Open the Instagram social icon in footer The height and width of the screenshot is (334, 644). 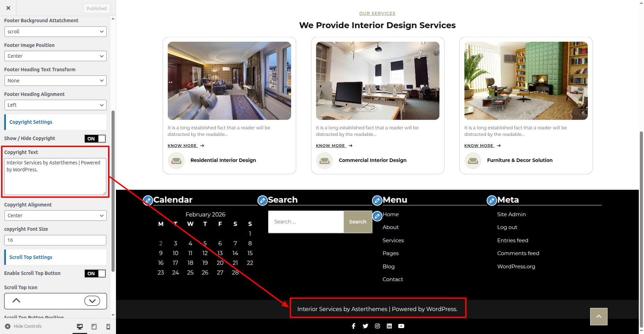[377, 326]
